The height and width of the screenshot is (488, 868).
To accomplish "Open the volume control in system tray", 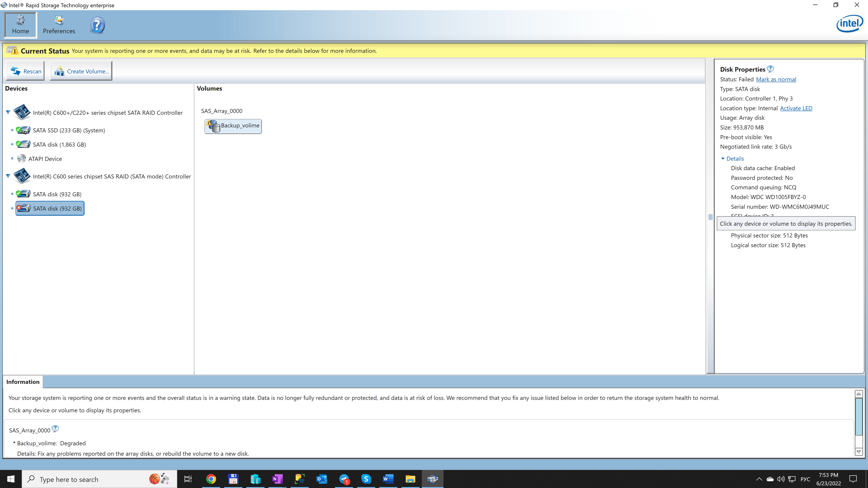I will (780, 479).
